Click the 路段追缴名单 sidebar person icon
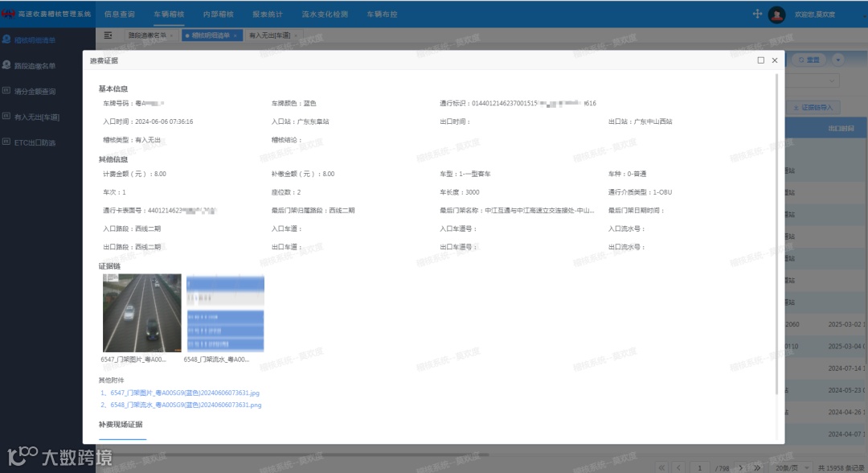Screen dimensions: 868x473 (x=6, y=65)
